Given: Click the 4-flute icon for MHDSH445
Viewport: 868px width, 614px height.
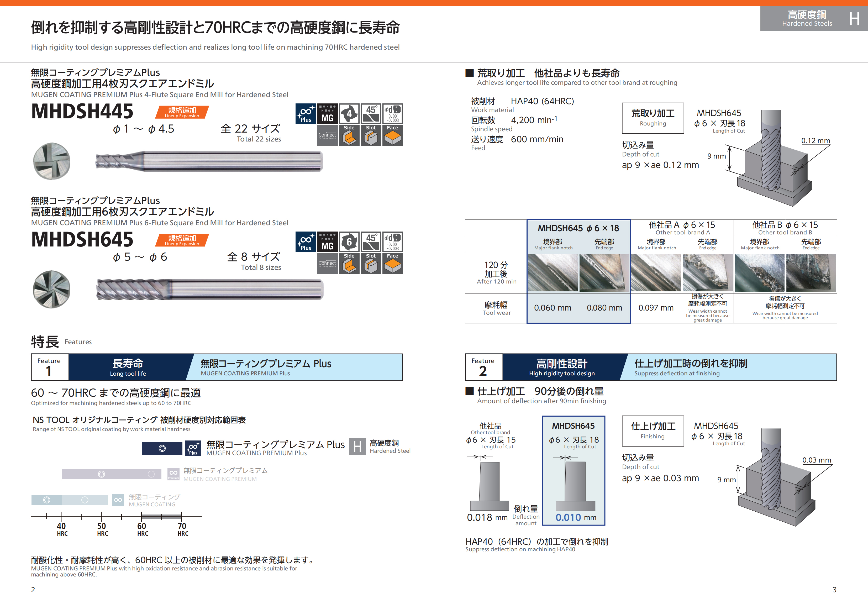Looking at the screenshot, I should tap(349, 114).
